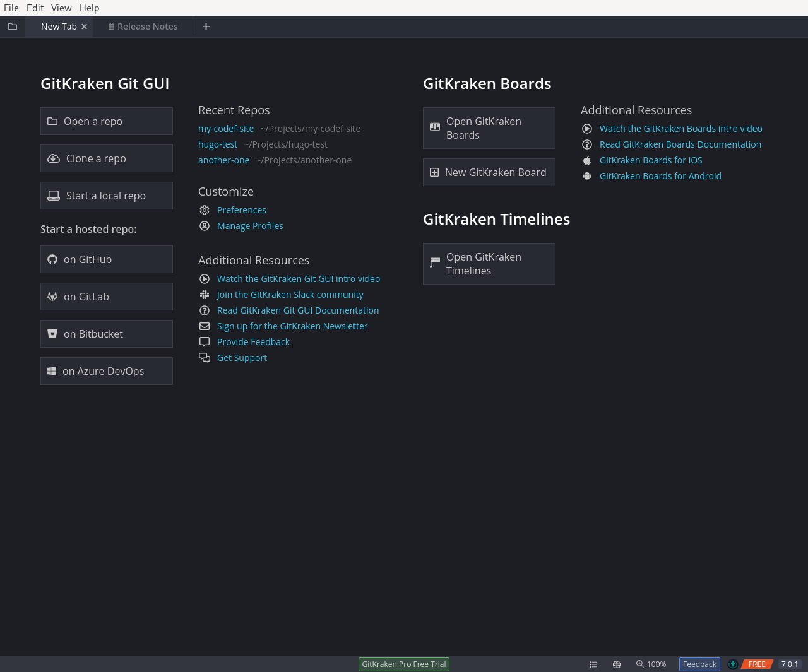Click the Feedback button in status bar

click(x=699, y=664)
